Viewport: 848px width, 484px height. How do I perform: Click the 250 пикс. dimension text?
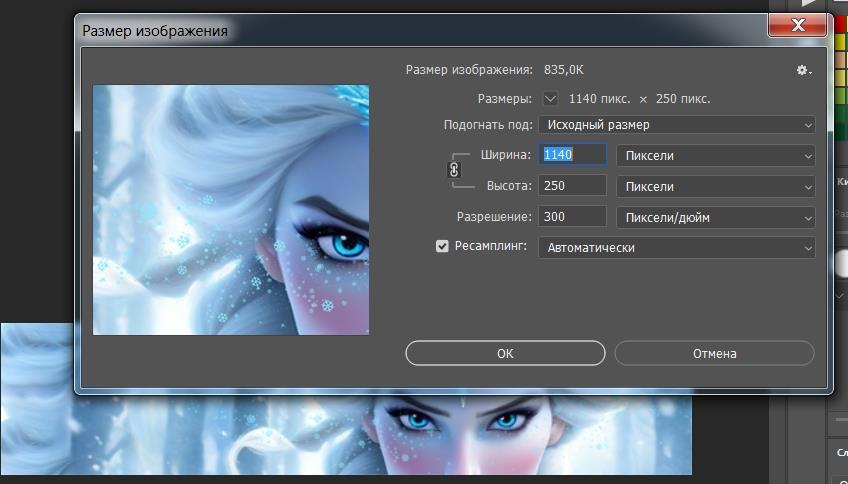point(683,99)
